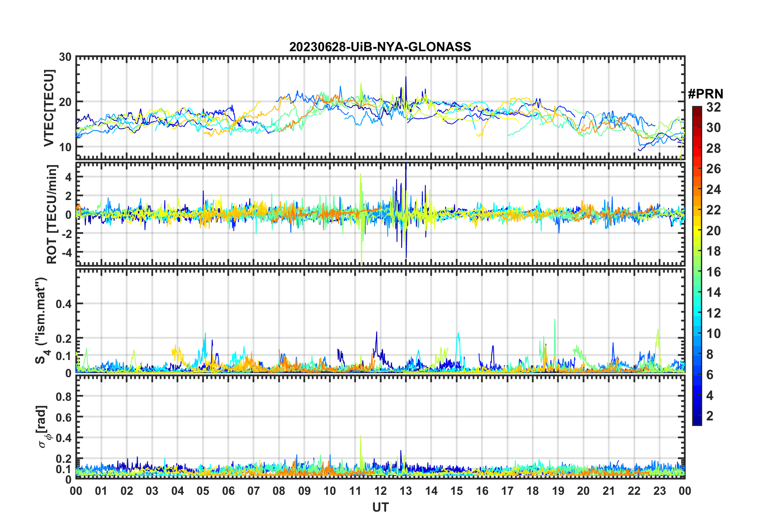Click the large ROT spike at 13 UT
This screenshot has width=761, height=532.
(406, 210)
